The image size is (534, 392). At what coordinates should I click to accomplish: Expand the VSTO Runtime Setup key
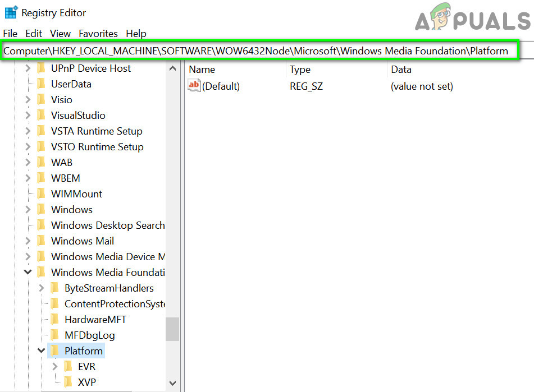coord(28,146)
